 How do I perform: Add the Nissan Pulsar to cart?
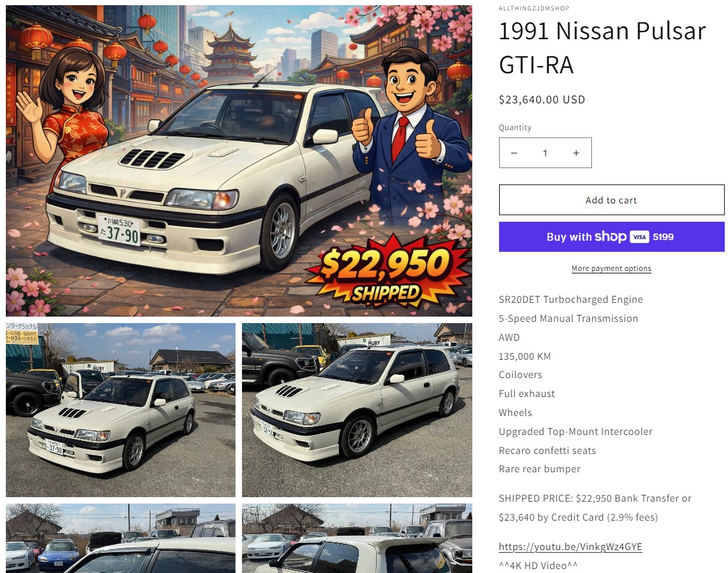(x=612, y=200)
